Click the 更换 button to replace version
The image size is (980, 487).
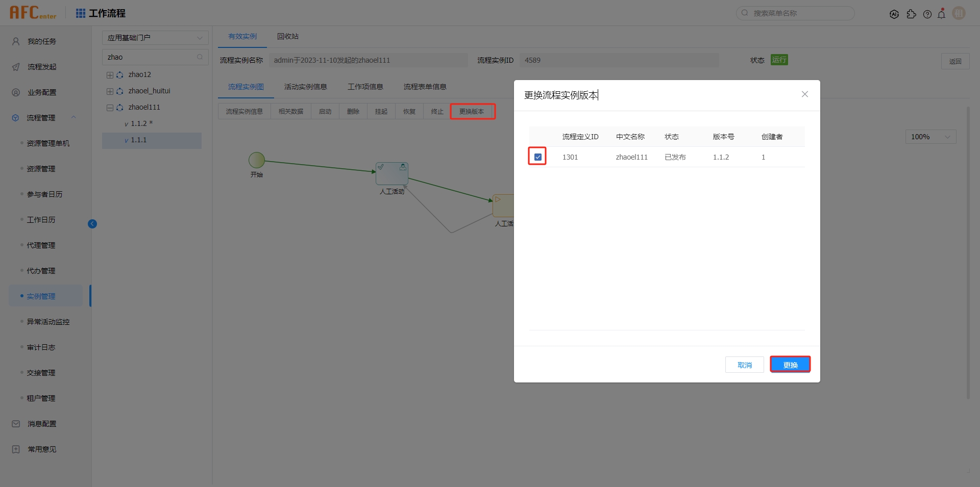tap(790, 364)
